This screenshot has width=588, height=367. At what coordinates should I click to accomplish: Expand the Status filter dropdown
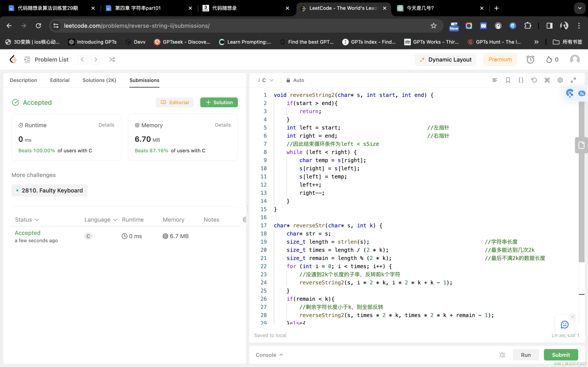27,220
